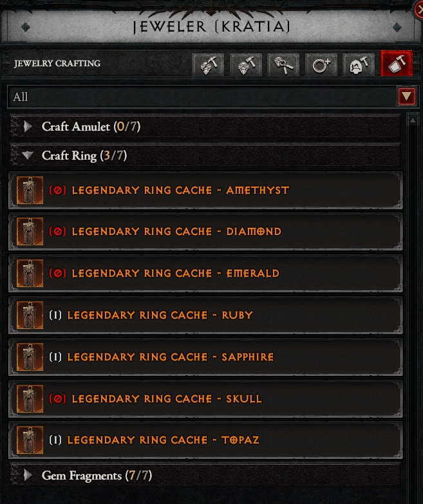
Task: Open the unsocket gem pliers tab
Action: pos(283,64)
